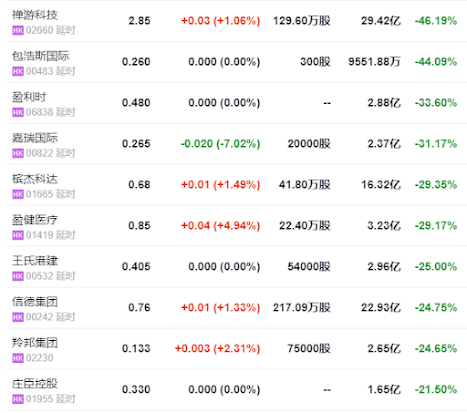The width and height of the screenshot is (467, 413).
Task: Select stock code 00483
Action: click(39, 71)
